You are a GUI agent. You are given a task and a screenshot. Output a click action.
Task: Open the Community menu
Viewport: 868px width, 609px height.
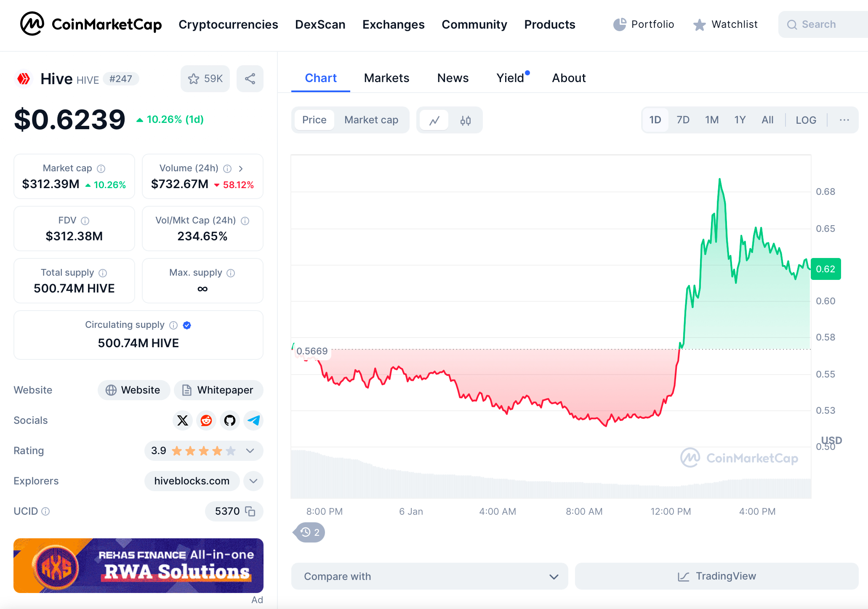click(x=474, y=24)
